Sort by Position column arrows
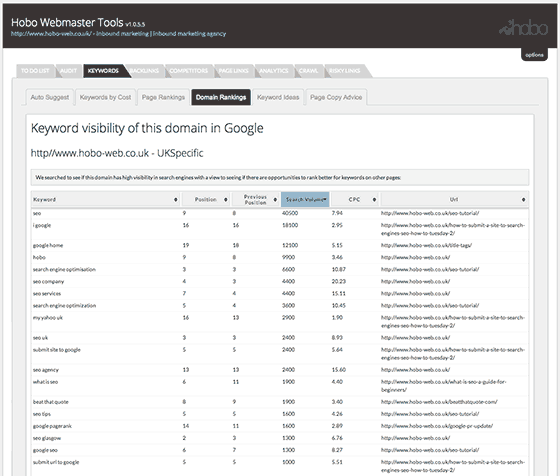Screen dimensions: 560x476 tap(226, 200)
